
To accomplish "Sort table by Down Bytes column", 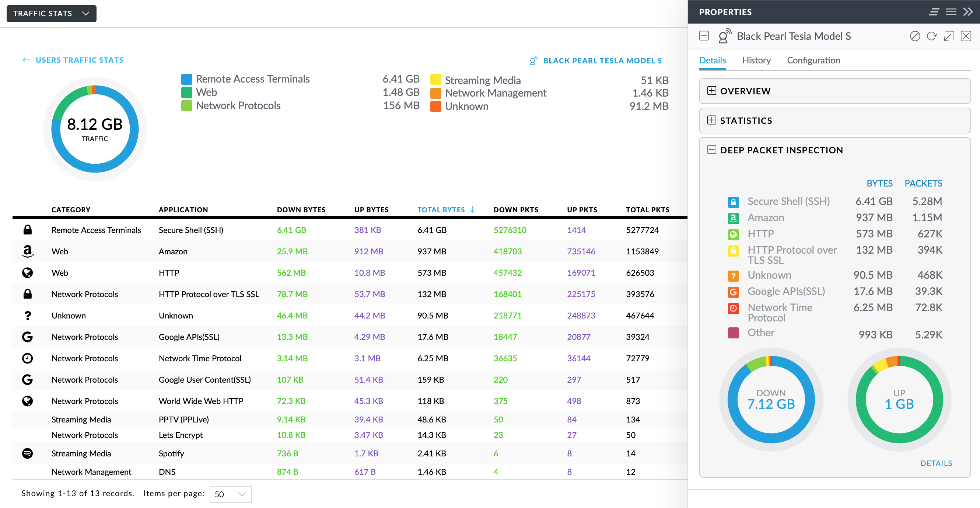I will click(x=301, y=209).
